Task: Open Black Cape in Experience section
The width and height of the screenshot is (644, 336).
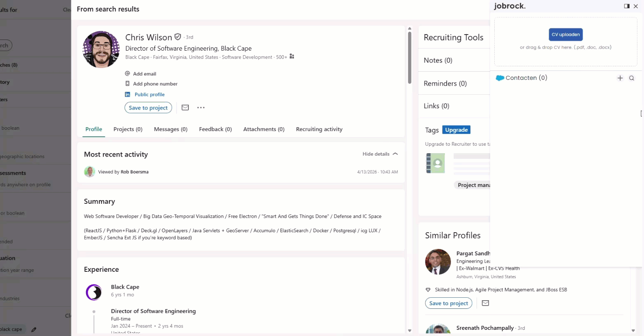Action: pyautogui.click(x=125, y=287)
